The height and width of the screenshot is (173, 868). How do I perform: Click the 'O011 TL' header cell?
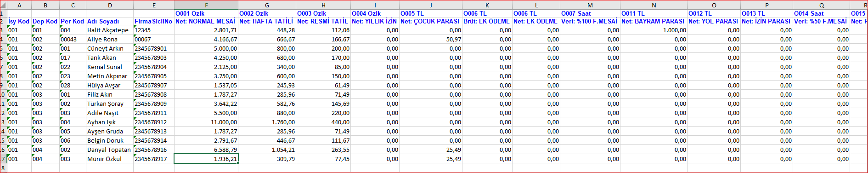[x=654, y=13]
